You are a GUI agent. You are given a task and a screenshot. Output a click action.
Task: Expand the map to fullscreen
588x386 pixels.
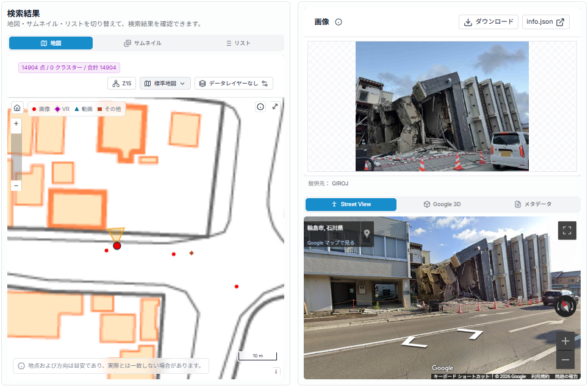point(275,107)
